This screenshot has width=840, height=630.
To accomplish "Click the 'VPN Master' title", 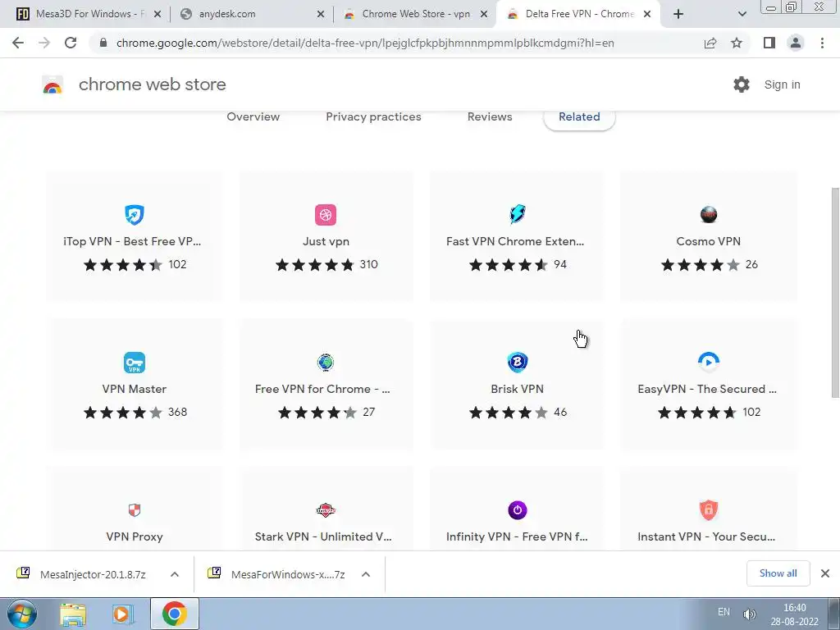I will [134, 389].
